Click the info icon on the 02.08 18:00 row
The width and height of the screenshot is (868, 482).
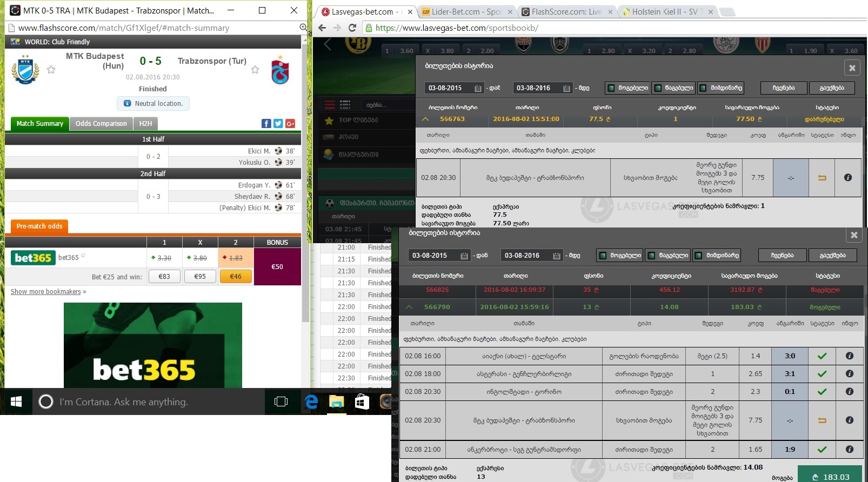pyautogui.click(x=850, y=373)
